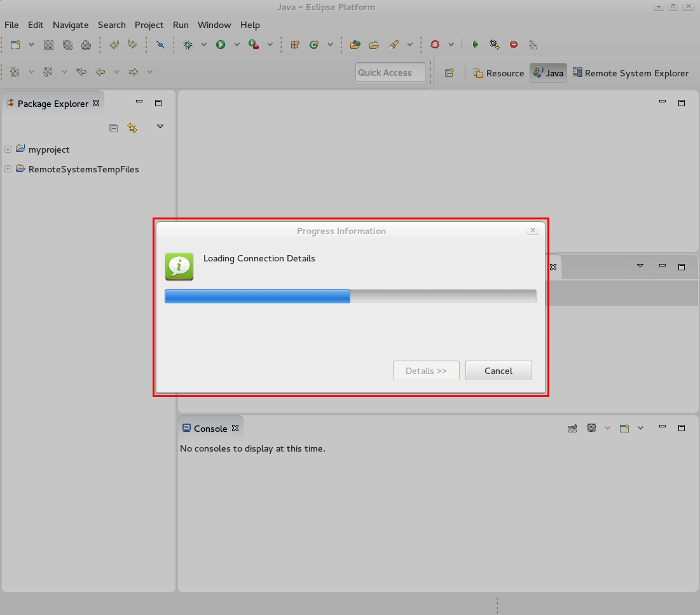Click the green Run launch icon

(221, 45)
